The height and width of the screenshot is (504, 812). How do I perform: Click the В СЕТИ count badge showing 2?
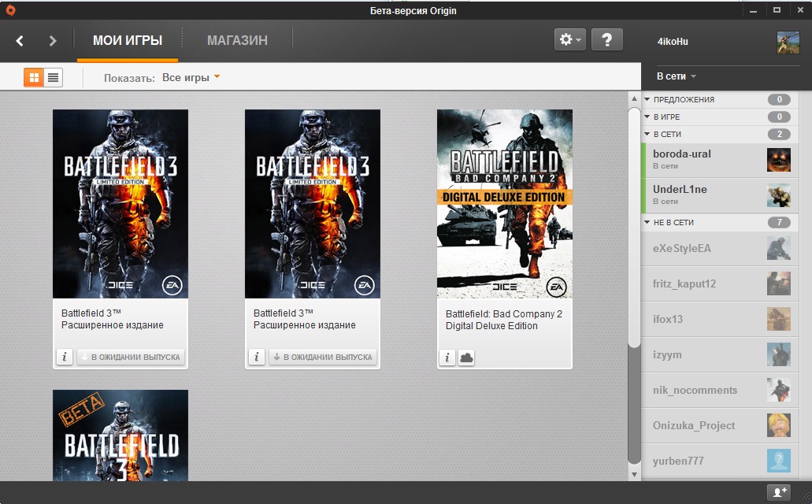779,134
